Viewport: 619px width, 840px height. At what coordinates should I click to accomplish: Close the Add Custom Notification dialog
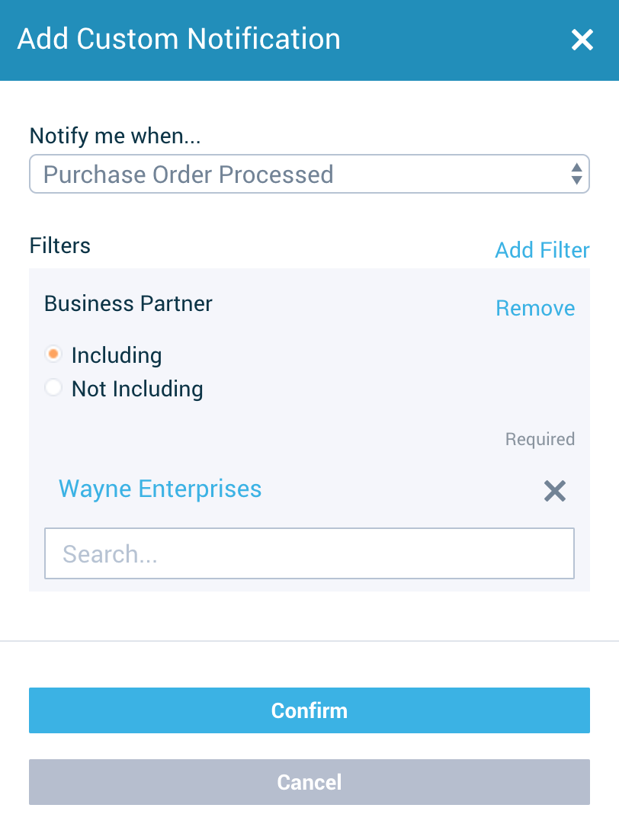[x=582, y=40]
